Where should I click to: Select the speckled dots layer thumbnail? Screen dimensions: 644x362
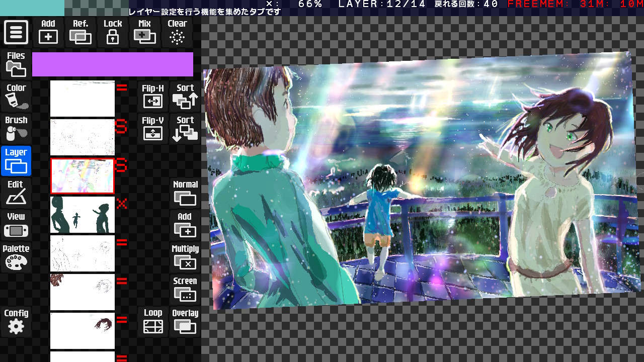[x=83, y=137]
